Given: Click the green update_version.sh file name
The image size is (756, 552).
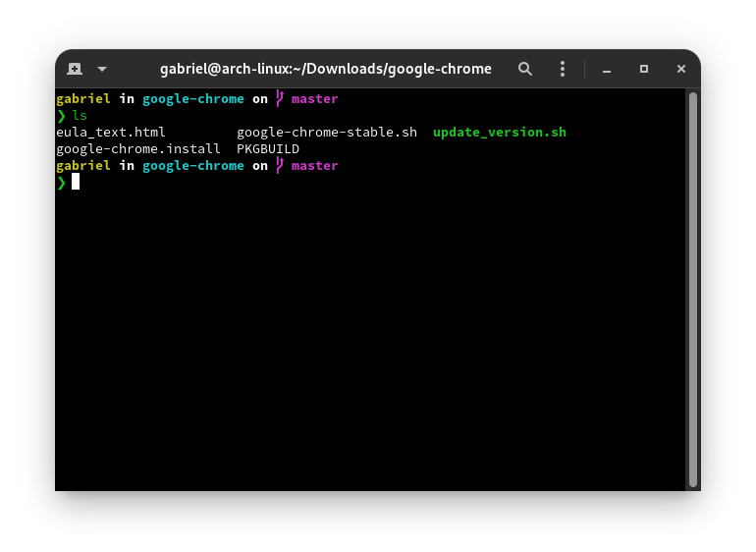Looking at the screenshot, I should pyautogui.click(x=499, y=132).
